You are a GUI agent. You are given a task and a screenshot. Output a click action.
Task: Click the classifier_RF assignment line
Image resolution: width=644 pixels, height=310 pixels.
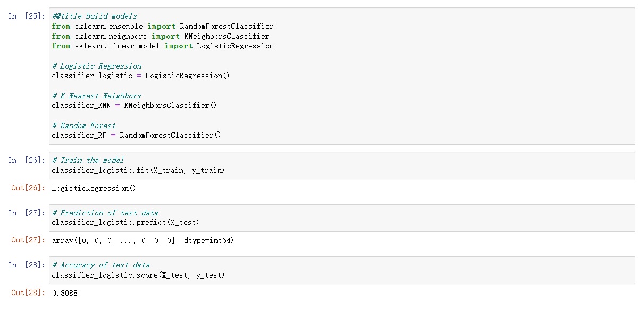(x=136, y=135)
